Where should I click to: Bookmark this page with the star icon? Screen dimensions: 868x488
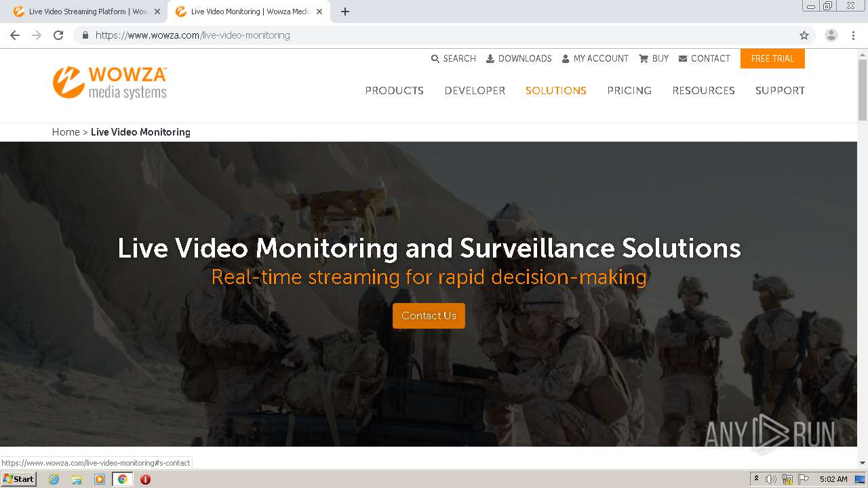804,35
